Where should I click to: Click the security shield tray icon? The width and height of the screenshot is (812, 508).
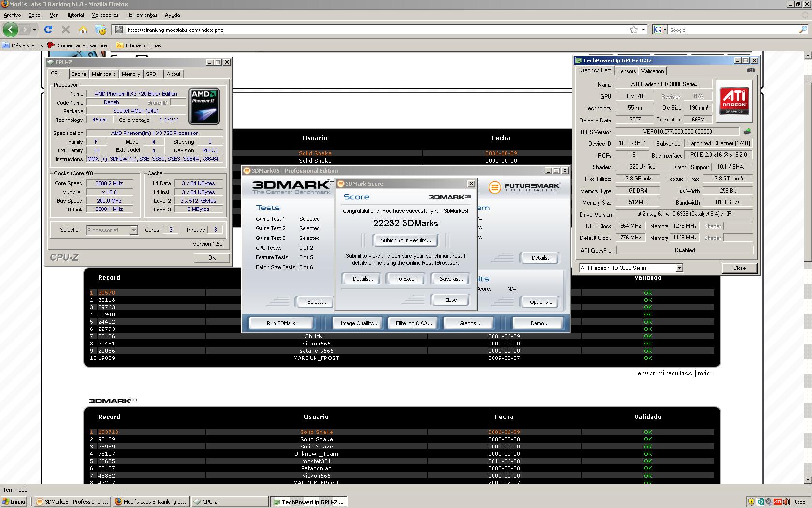(x=751, y=502)
